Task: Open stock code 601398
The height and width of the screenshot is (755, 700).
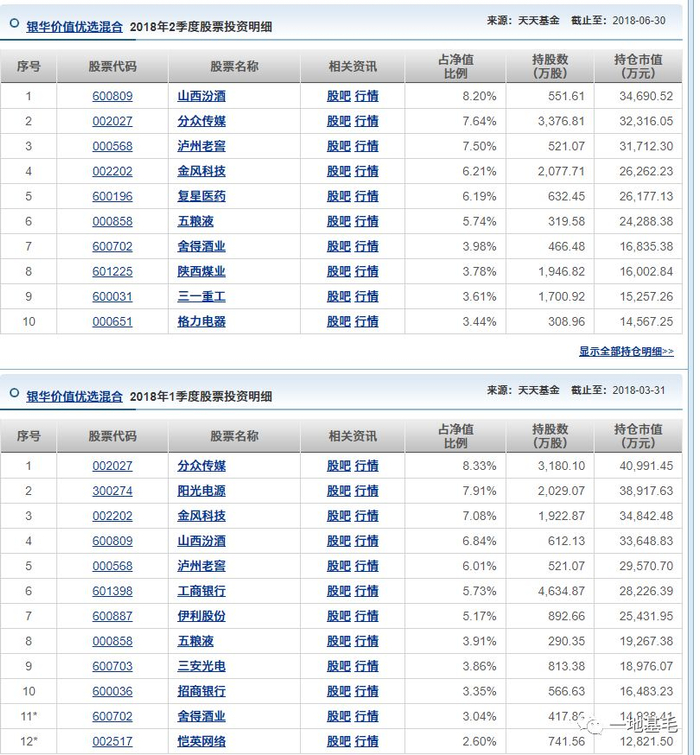Action: click(112, 591)
